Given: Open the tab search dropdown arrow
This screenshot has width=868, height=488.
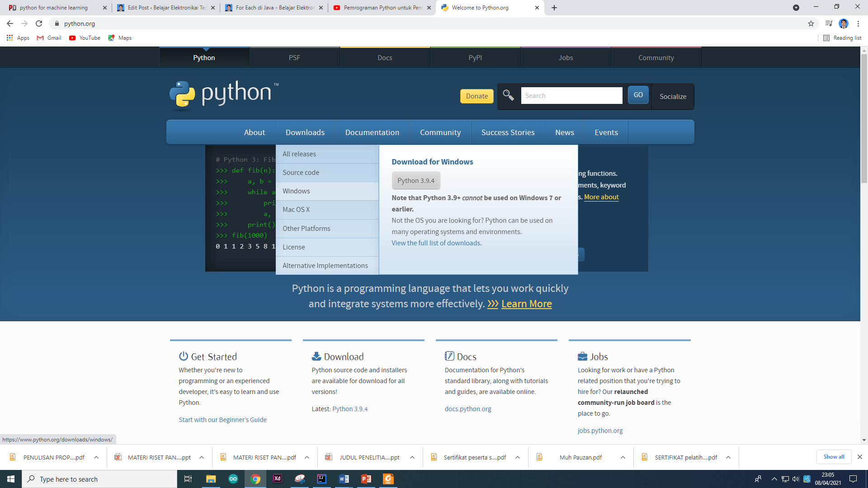Looking at the screenshot, I should pyautogui.click(x=796, y=8).
